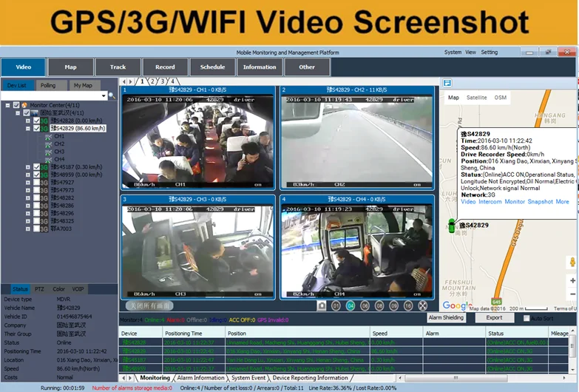Click the fullscreen expand icon
Image resolution: width=579 pixels, height=392 pixels.
coord(422,305)
